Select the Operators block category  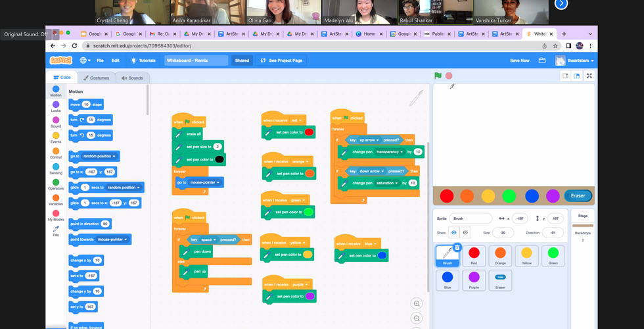tap(56, 185)
